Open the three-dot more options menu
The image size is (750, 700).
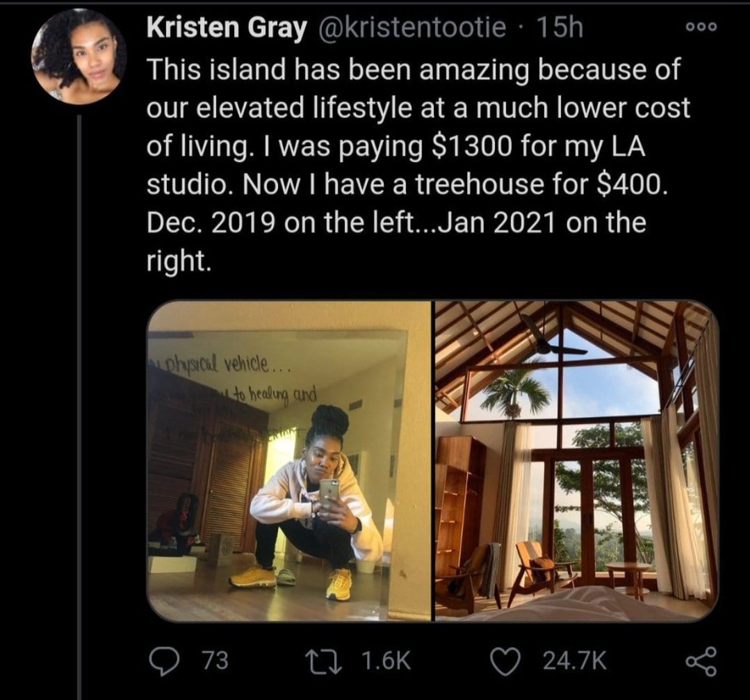(x=701, y=27)
